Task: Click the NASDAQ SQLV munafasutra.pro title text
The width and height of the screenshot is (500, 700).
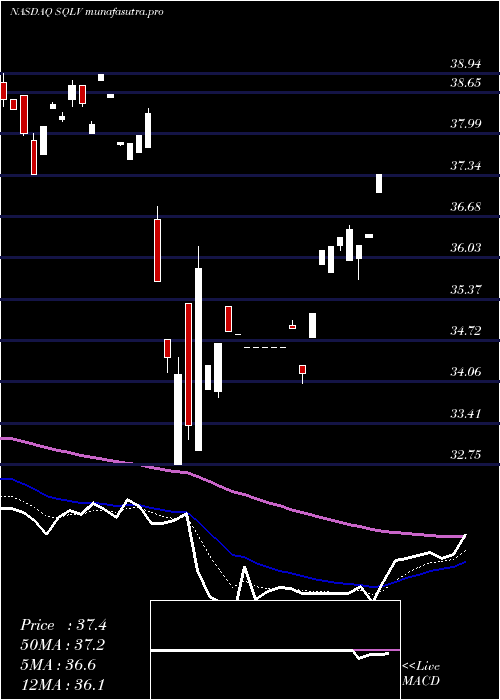Action: pos(86,12)
